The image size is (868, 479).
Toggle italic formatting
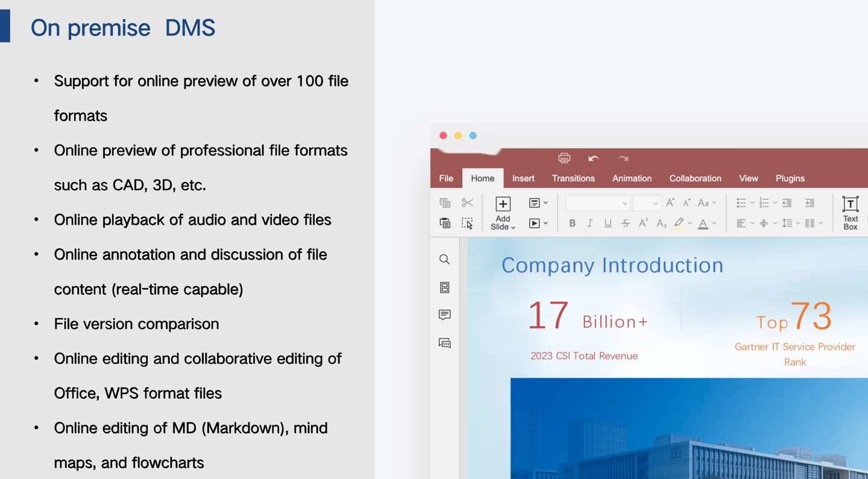tap(590, 224)
